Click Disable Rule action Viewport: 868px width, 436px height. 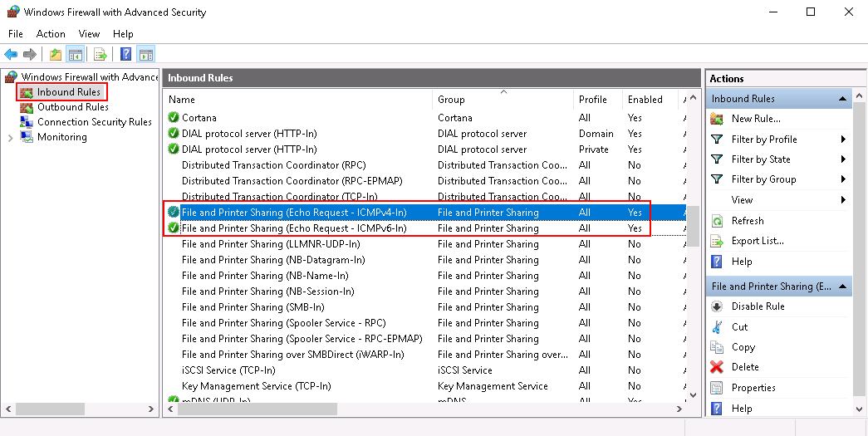(758, 306)
